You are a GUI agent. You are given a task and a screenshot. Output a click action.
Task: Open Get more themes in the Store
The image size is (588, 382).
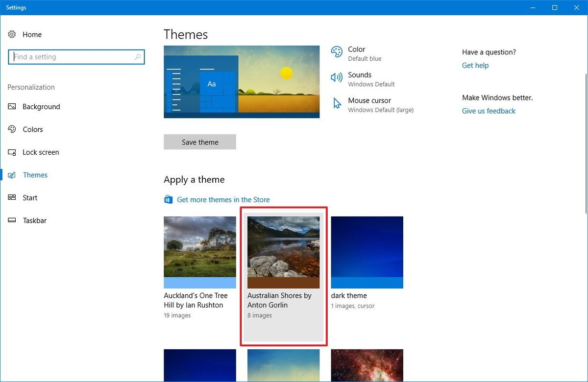click(223, 199)
